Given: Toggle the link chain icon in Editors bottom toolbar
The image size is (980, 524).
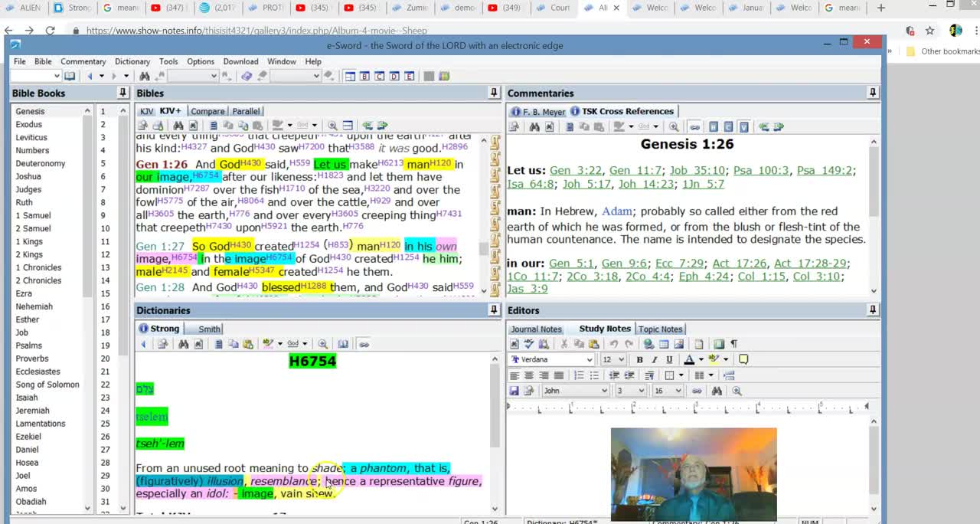Looking at the screenshot, I should point(697,391).
